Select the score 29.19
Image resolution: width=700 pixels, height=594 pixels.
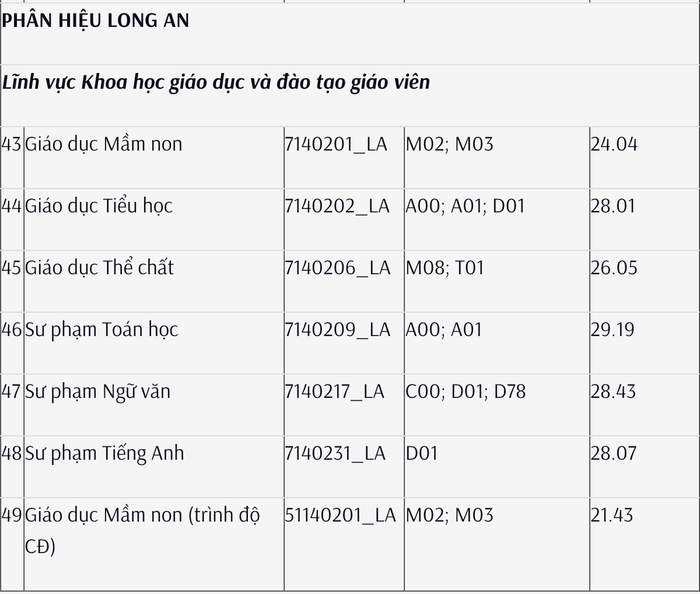click(612, 330)
